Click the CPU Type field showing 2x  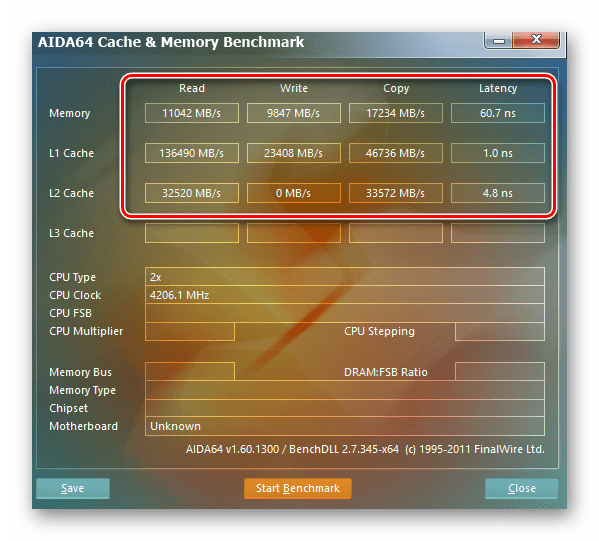(x=345, y=277)
